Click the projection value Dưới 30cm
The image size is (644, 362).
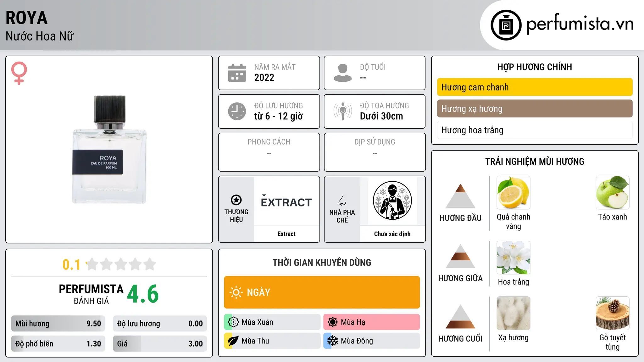tap(381, 116)
